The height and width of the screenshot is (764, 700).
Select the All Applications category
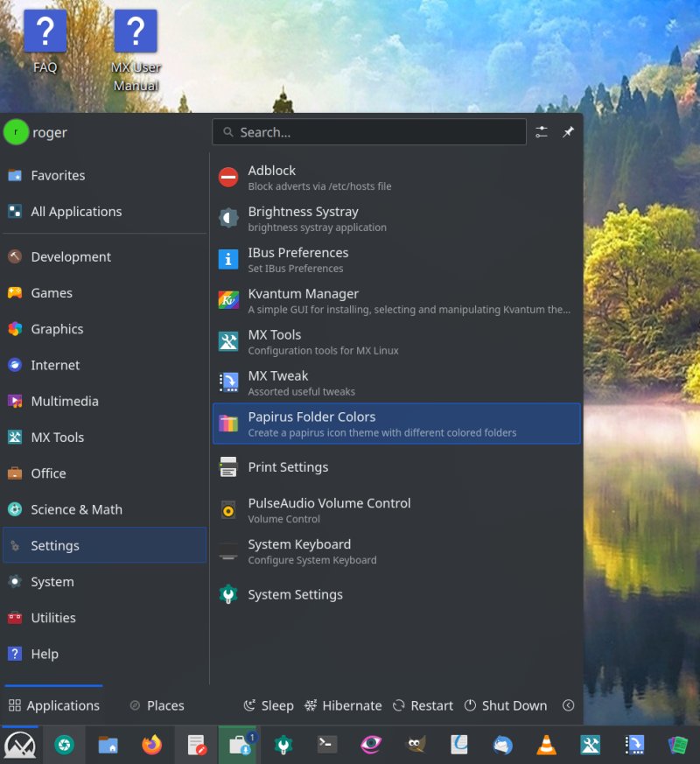(x=75, y=211)
